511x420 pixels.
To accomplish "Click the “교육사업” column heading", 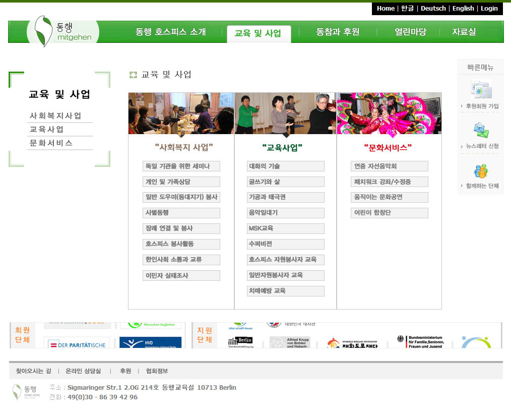I will [x=282, y=148].
